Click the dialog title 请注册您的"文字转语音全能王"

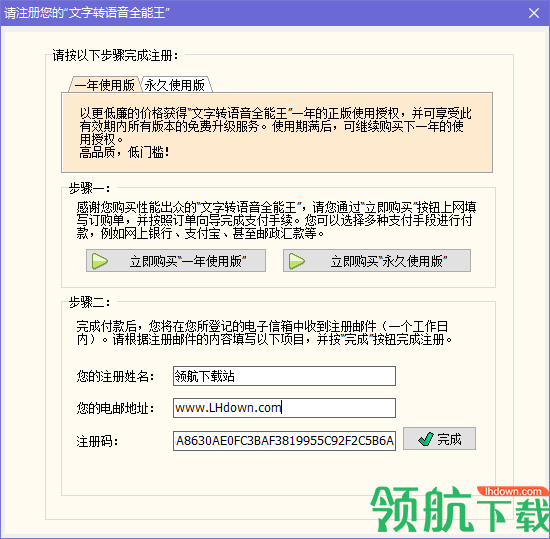tap(87, 13)
